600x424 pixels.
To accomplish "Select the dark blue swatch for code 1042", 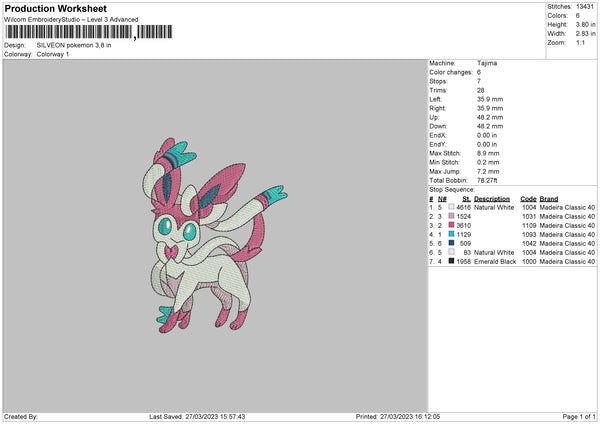I will pyautogui.click(x=451, y=243).
